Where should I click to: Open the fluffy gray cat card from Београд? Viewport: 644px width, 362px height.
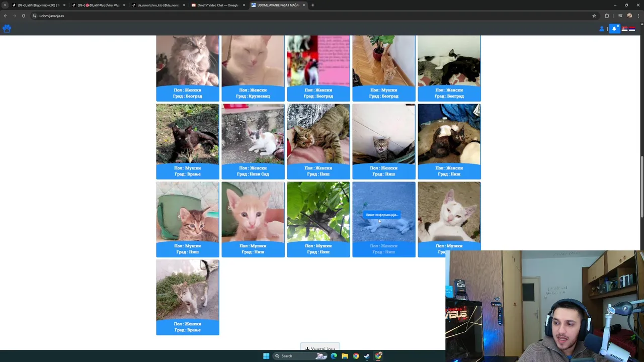click(x=188, y=68)
